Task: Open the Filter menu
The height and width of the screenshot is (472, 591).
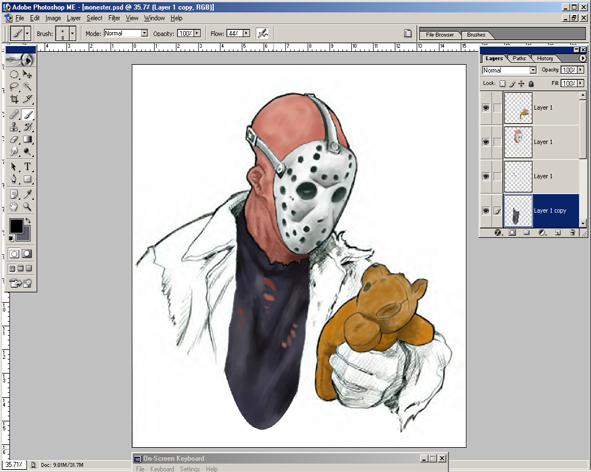Action: pyautogui.click(x=114, y=18)
